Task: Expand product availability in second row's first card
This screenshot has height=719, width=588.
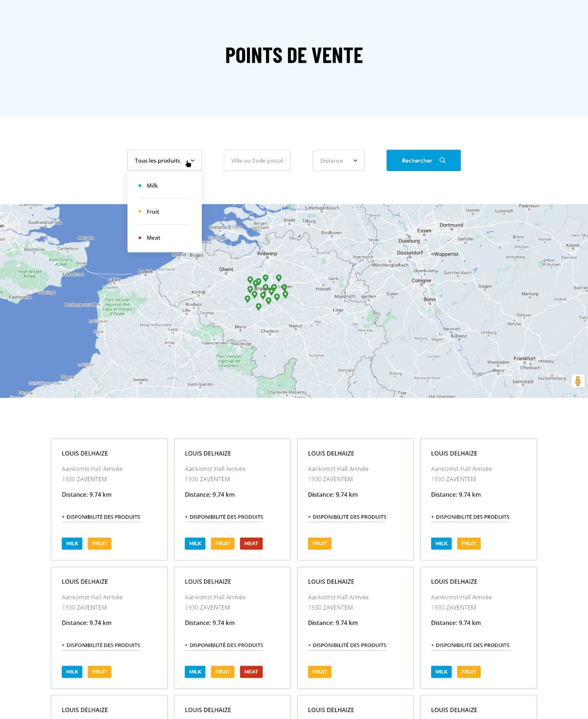Action: (101, 645)
